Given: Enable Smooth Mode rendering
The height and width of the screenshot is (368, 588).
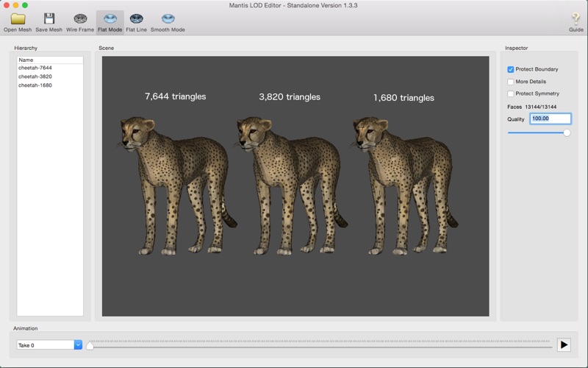Looking at the screenshot, I should pos(168,22).
